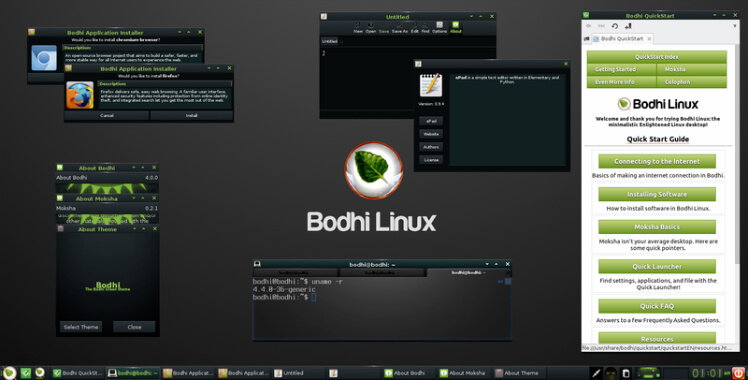Click Connecting to the Internet button
Image resolution: width=748 pixels, height=380 pixels.
tap(657, 161)
